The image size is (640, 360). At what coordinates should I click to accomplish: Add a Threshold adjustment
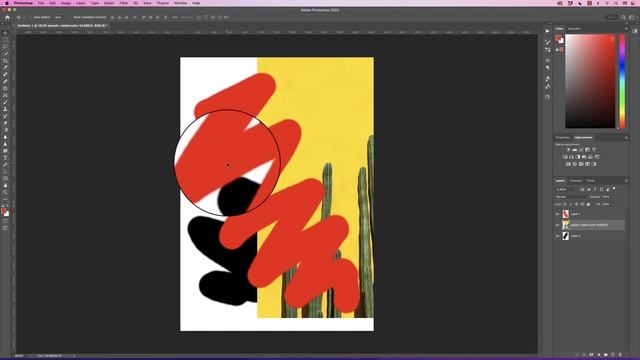coord(581,164)
